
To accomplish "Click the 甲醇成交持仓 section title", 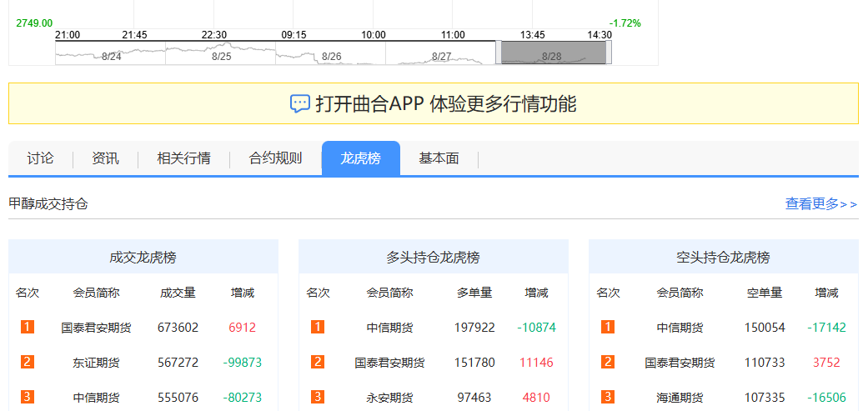I will click(48, 204).
